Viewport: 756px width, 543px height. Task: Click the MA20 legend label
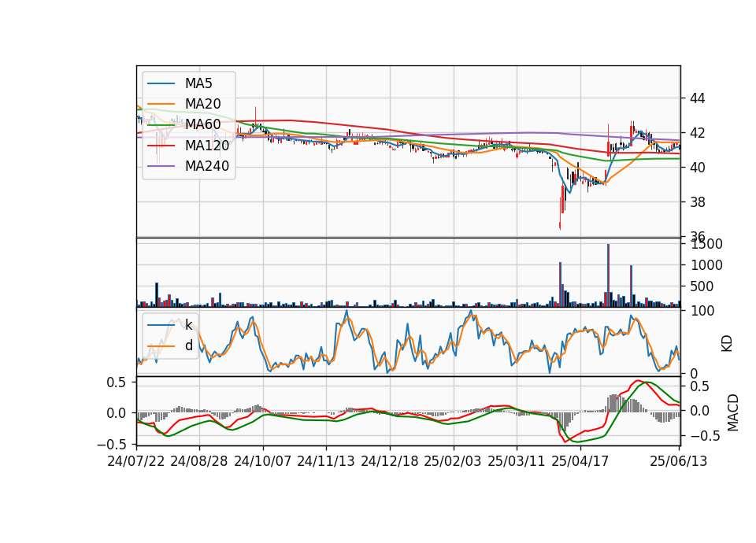pyautogui.click(x=202, y=104)
